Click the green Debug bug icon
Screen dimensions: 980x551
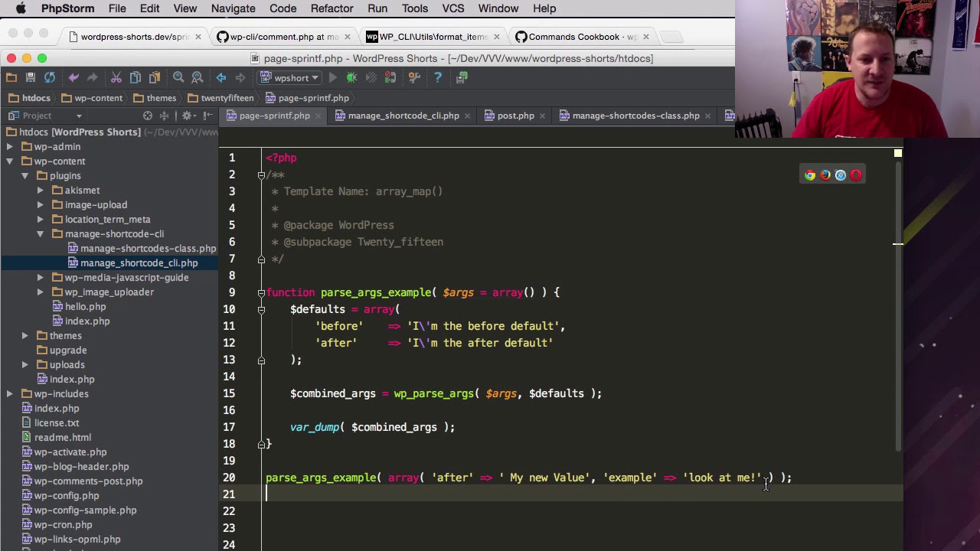[352, 77]
